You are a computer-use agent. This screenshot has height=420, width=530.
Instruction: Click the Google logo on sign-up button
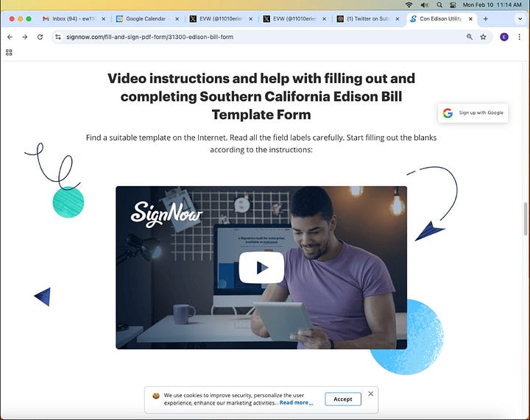click(x=448, y=113)
